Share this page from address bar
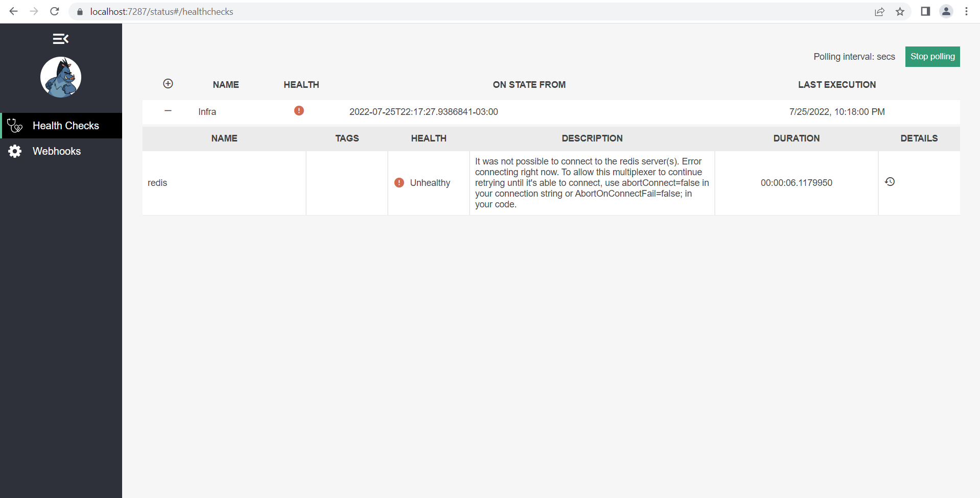Screen dimensions: 980x498 coord(879,11)
